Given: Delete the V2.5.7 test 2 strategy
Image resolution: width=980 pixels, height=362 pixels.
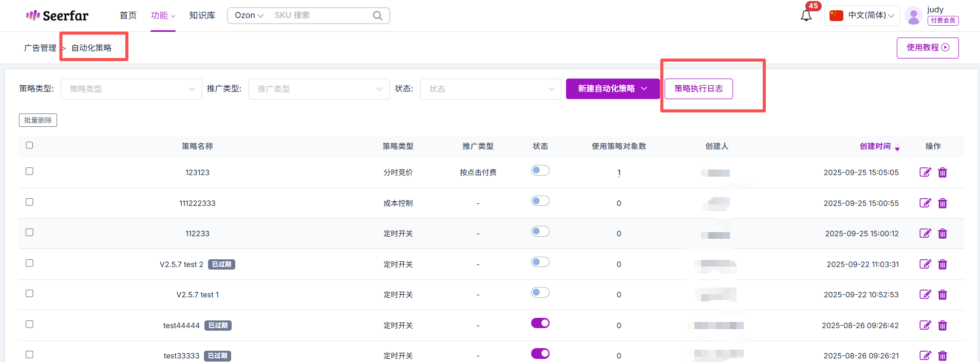Looking at the screenshot, I should tap(943, 264).
